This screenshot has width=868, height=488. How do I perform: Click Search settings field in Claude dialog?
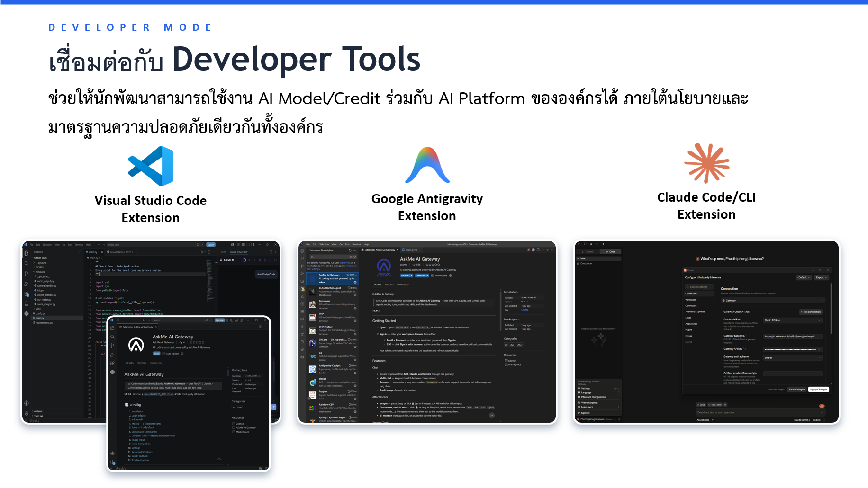[x=699, y=287]
